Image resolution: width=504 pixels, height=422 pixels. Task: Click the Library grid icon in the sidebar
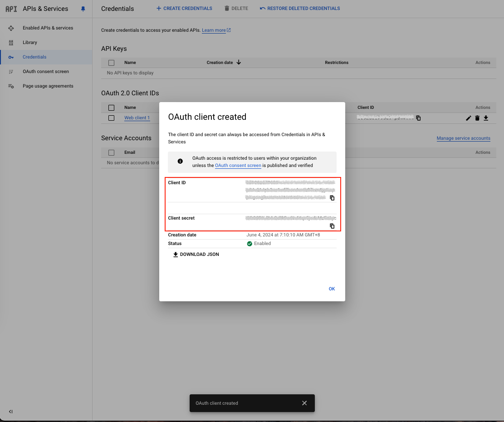[x=11, y=43]
